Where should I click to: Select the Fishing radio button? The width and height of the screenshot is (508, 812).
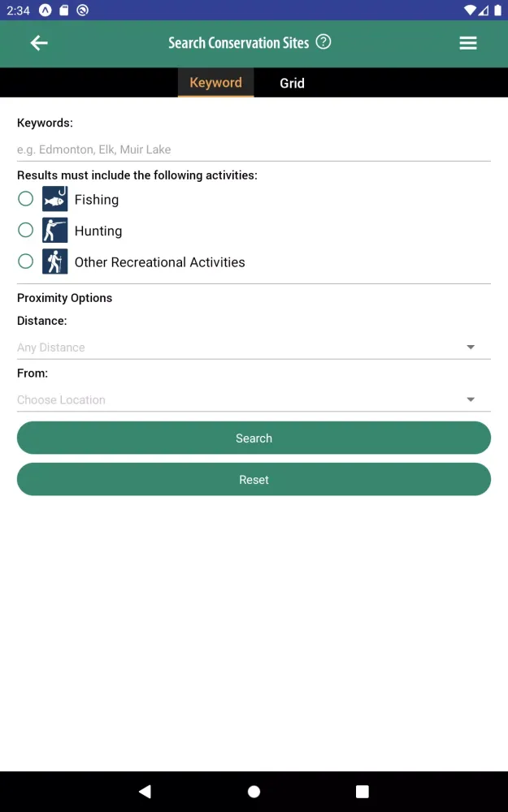point(26,199)
